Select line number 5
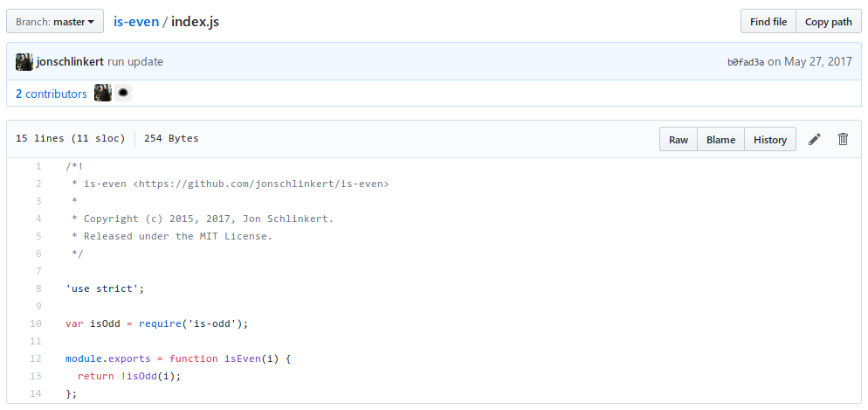Screen dimensions: 868x410 (x=38, y=236)
